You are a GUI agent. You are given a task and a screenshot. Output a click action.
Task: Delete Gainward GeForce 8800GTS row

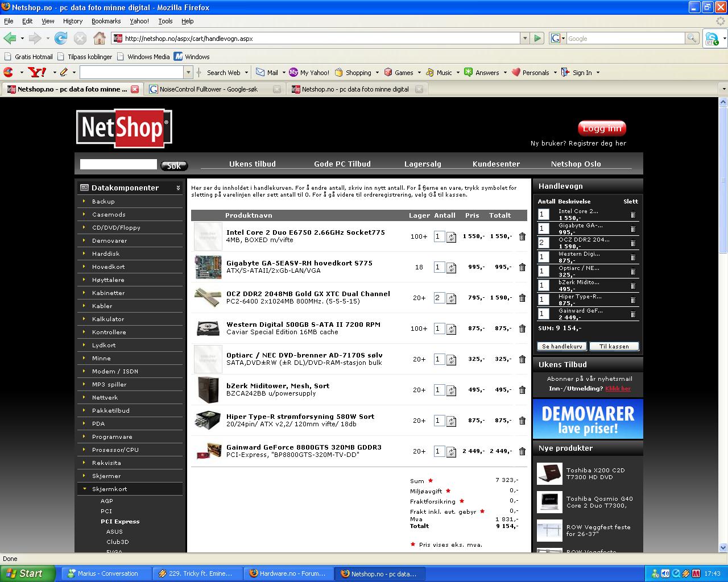point(522,451)
